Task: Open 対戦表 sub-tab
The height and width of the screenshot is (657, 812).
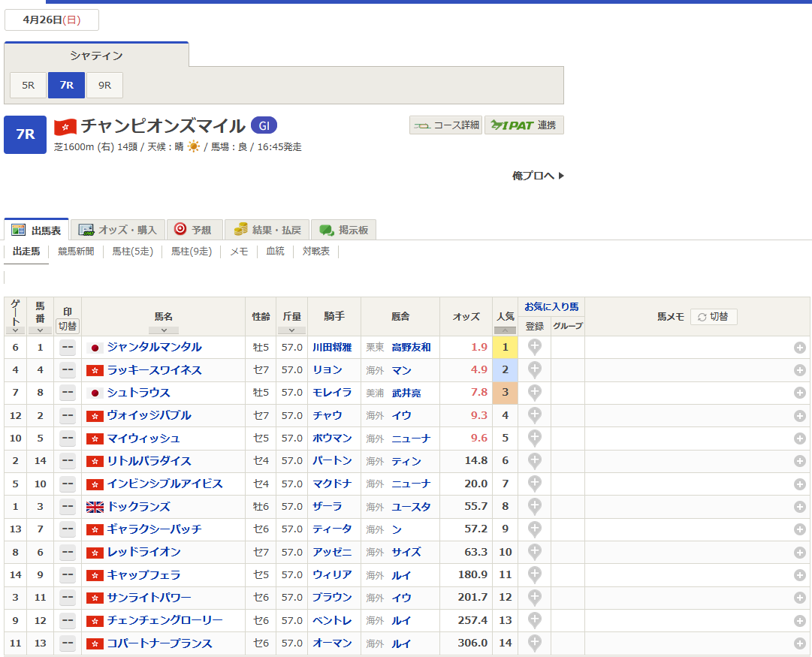Action: 316,252
